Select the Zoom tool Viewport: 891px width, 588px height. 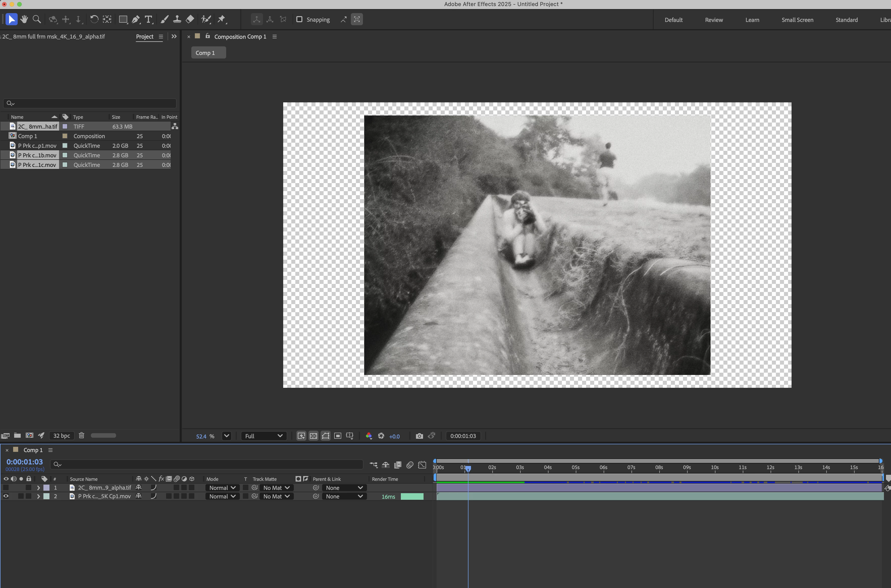click(x=37, y=19)
